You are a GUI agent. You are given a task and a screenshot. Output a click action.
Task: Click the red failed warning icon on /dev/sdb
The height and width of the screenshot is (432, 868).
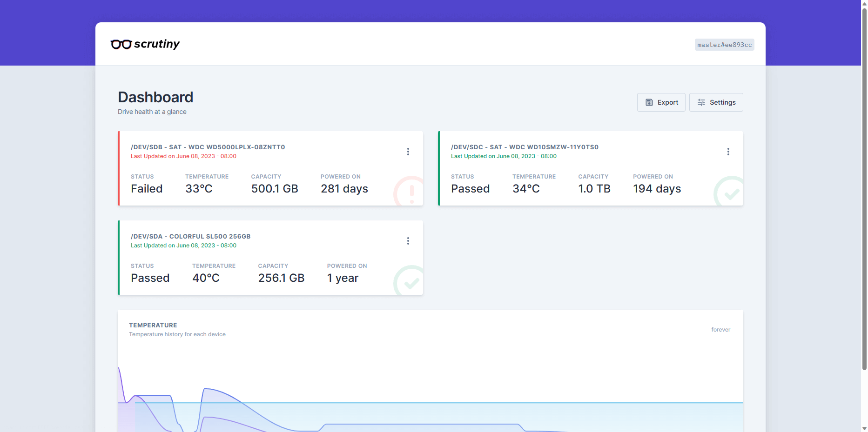tap(410, 192)
